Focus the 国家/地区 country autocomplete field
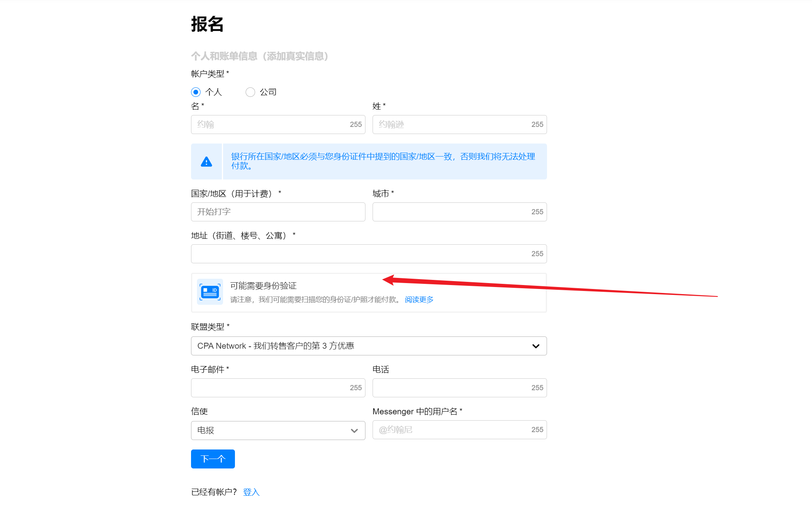Viewport: 812px width, 508px height. tap(278, 212)
